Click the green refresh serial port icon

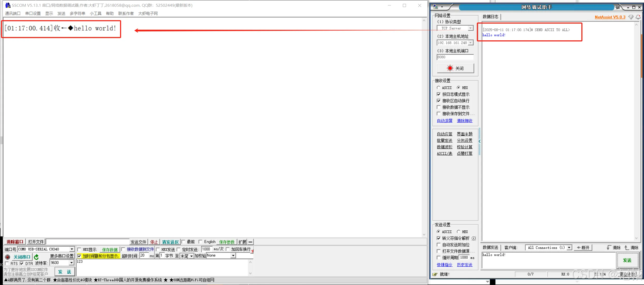click(x=36, y=257)
